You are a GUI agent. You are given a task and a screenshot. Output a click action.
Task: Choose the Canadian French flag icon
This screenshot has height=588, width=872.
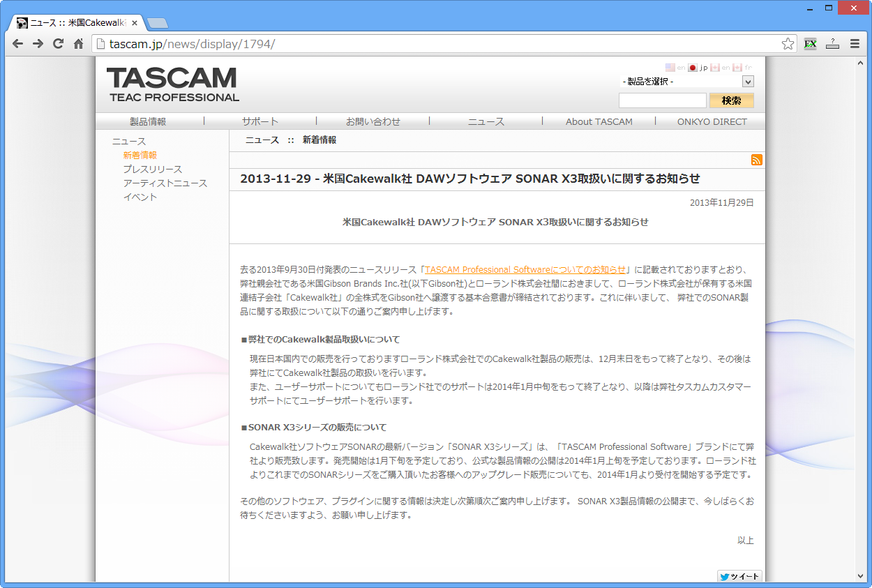point(737,68)
